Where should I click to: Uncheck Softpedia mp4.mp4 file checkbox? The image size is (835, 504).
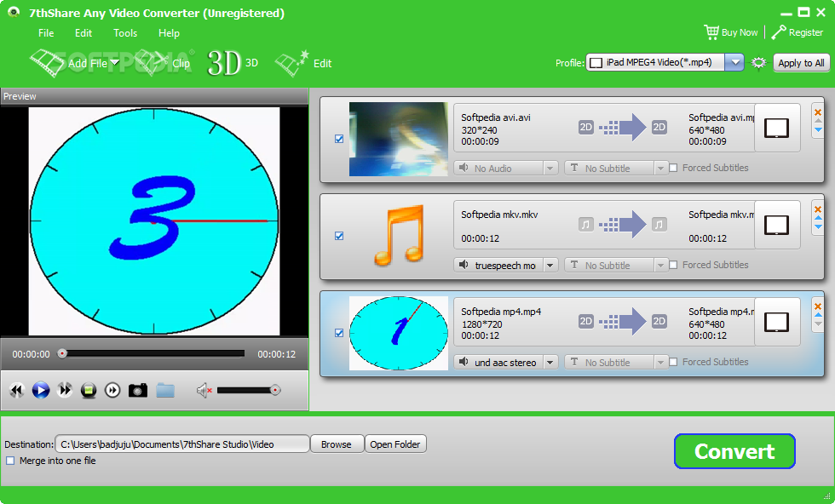pyautogui.click(x=339, y=333)
